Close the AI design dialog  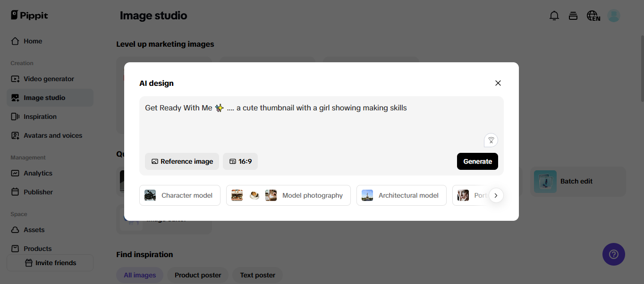(498, 83)
